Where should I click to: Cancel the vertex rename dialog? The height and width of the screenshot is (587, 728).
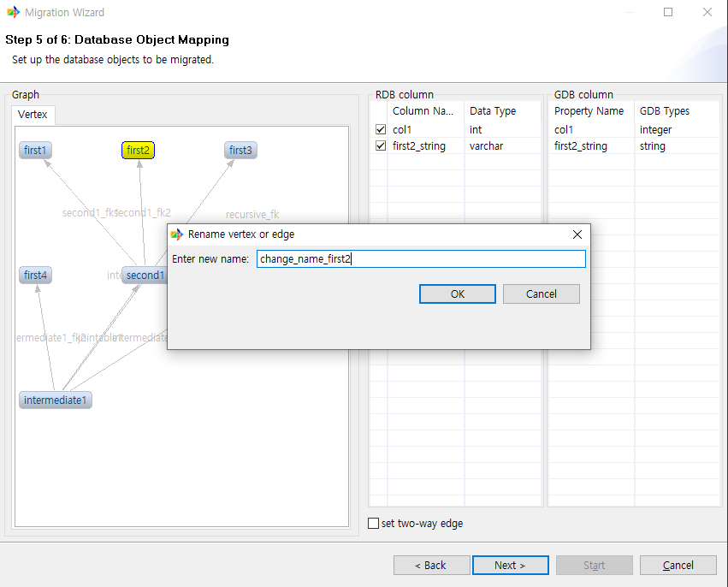tap(541, 293)
